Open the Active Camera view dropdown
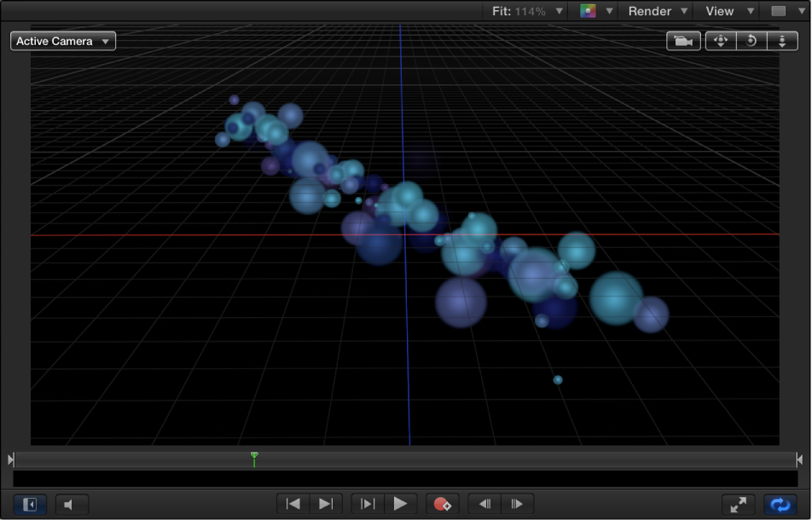Viewport: 812px width, 520px height. point(62,40)
